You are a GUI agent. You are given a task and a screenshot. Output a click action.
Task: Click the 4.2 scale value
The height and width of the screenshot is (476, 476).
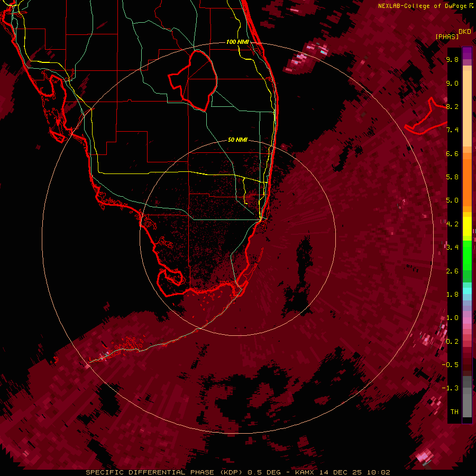point(452,224)
